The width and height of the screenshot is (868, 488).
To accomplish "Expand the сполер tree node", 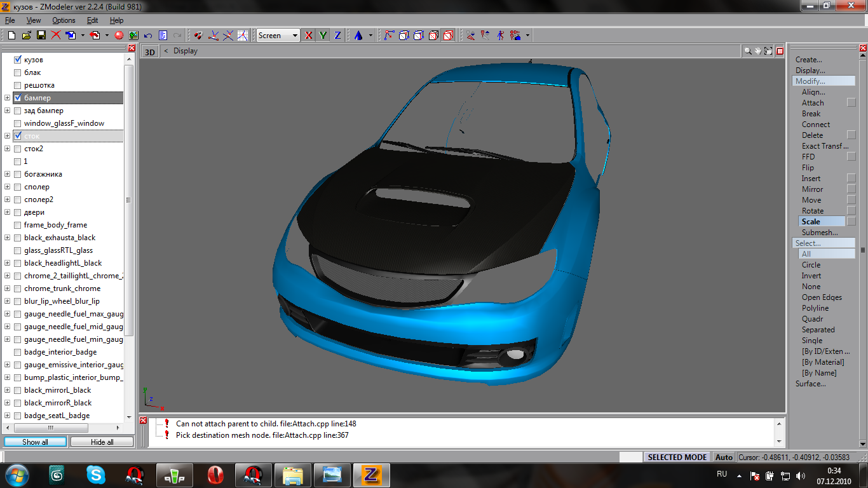I will (x=8, y=187).
